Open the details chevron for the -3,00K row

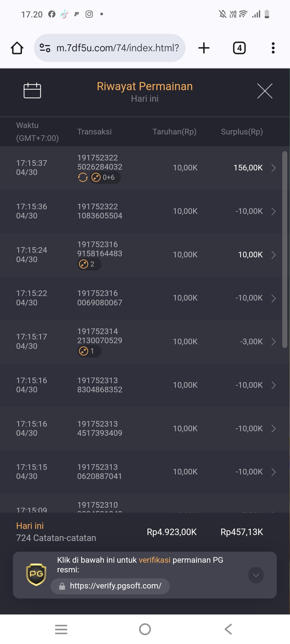pos(274,342)
